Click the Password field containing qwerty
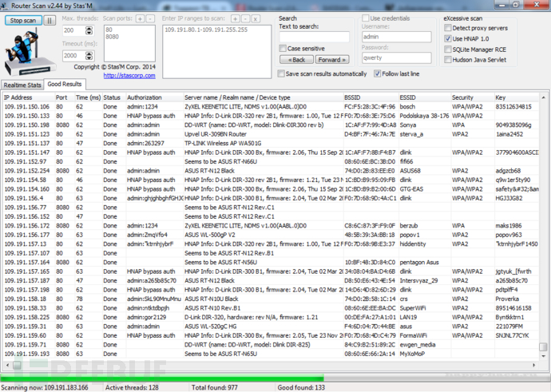Image resolution: width=551 pixels, height=392 pixels. click(x=396, y=58)
